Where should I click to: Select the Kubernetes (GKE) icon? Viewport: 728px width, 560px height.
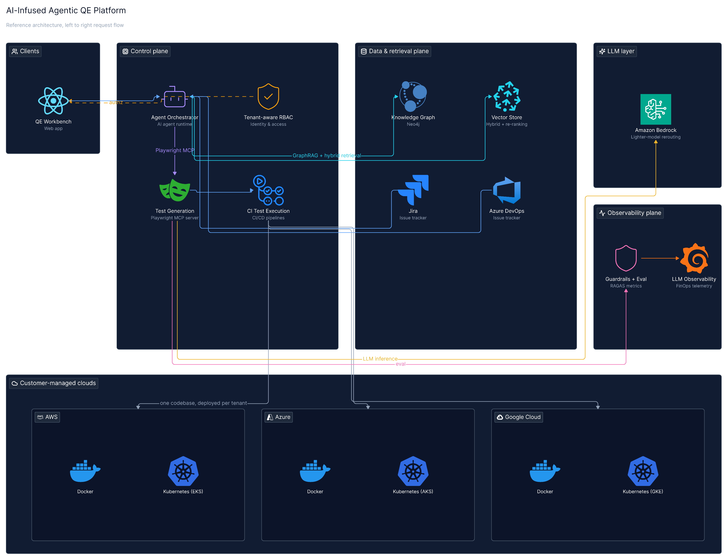(643, 471)
